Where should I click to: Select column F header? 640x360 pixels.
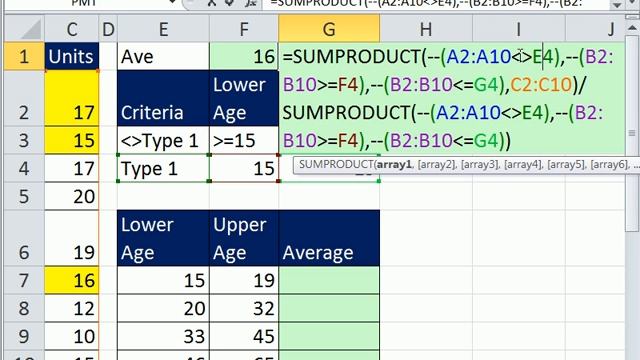pos(244,29)
